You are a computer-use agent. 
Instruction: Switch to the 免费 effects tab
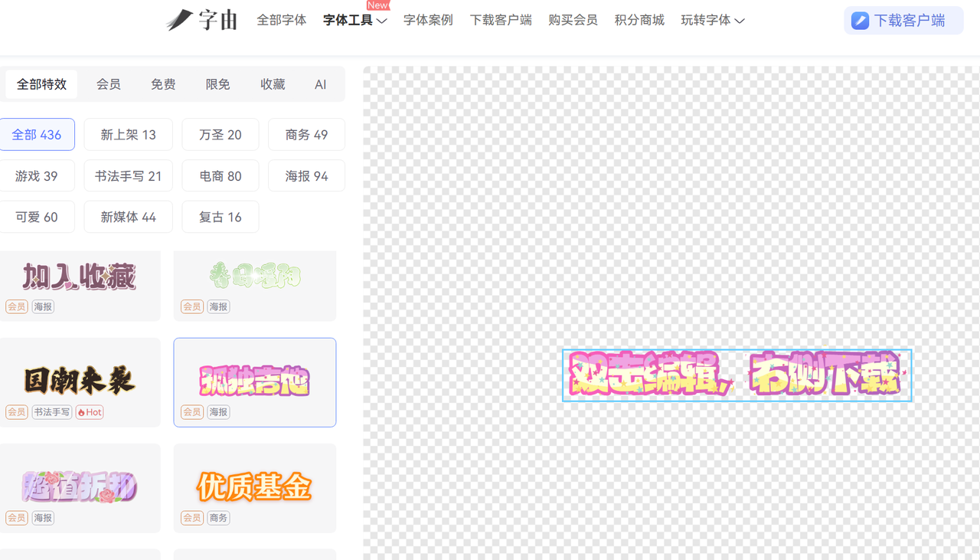163,84
